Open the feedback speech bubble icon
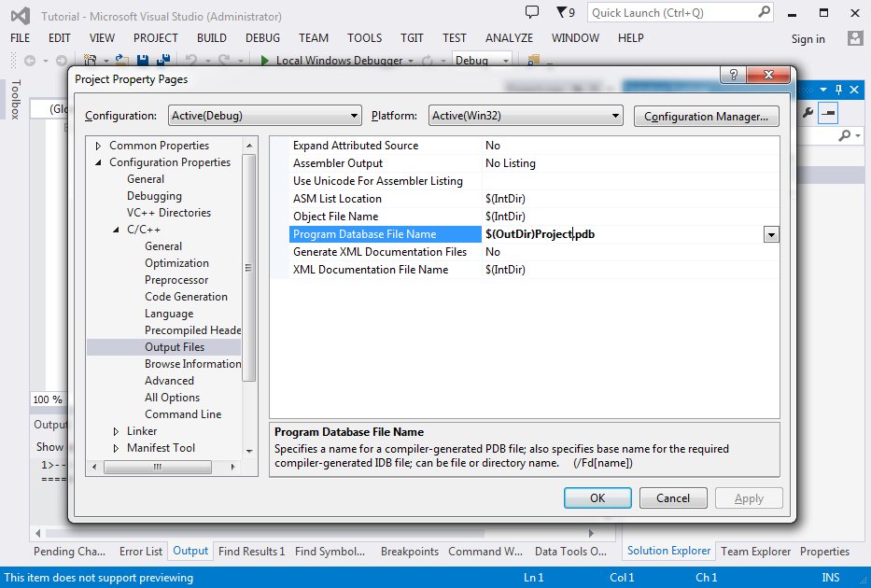This screenshot has width=871, height=588. (531, 12)
